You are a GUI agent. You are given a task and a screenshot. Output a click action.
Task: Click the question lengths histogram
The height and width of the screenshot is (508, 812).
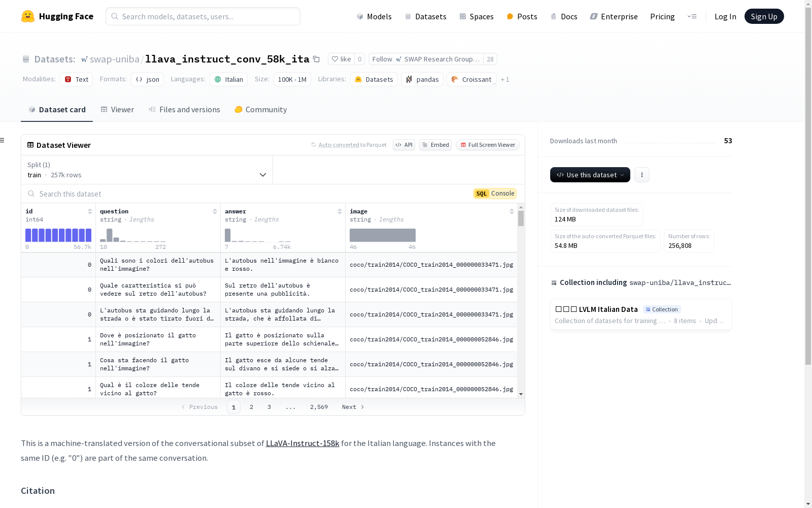[x=133, y=235]
